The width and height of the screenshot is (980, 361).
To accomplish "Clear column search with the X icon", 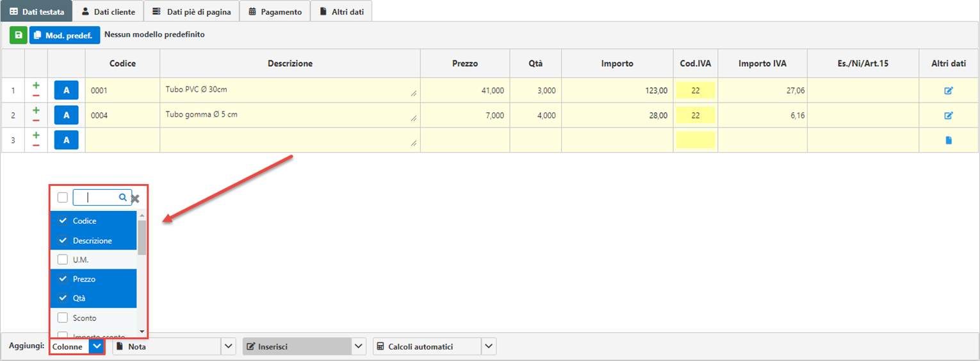I will tap(135, 198).
